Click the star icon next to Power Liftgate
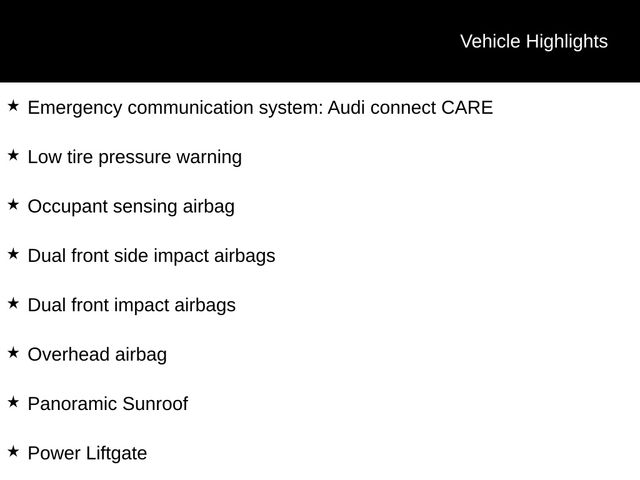The height and width of the screenshot is (480, 640). (12, 452)
